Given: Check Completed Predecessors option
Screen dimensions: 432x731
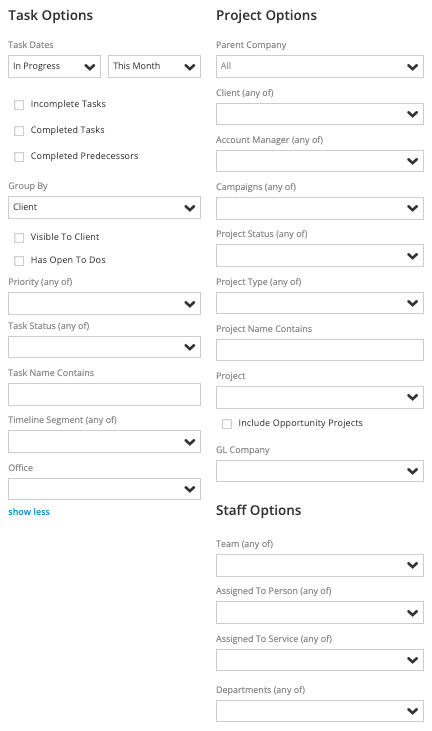Looking at the screenshot, I should point(19,157).
